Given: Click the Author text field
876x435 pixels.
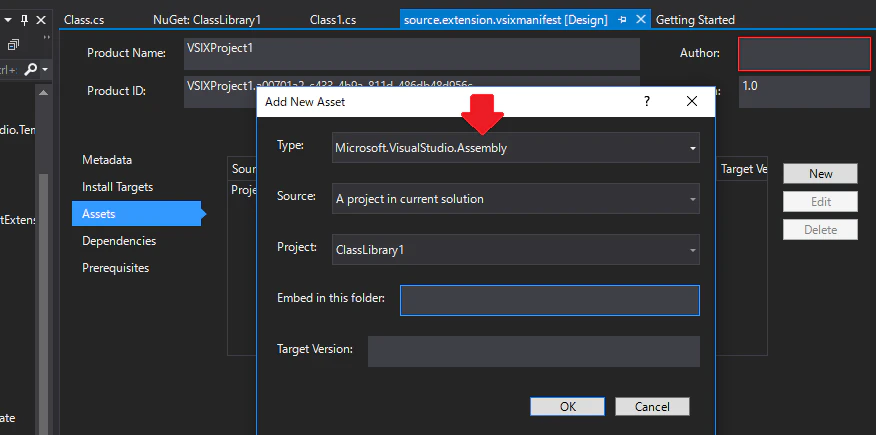Looking at the screenshot, I should pos(804,54).
